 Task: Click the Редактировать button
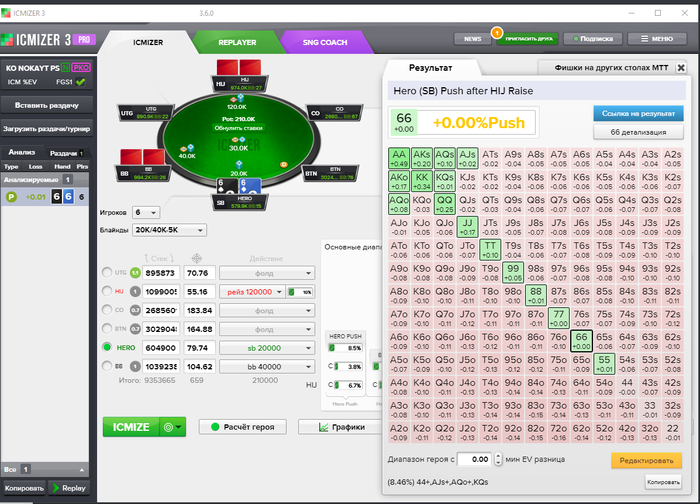pos(646,461)
